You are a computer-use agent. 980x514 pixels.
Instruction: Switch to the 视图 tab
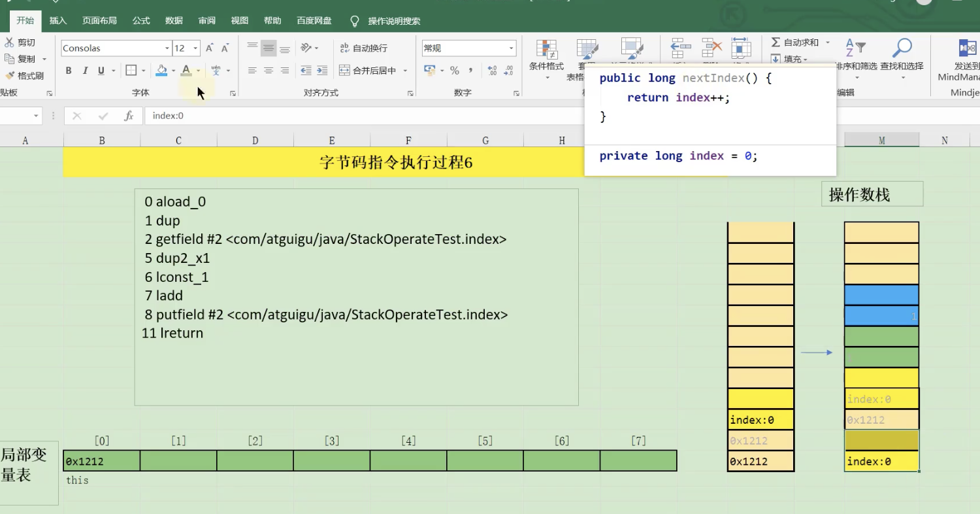240,21
